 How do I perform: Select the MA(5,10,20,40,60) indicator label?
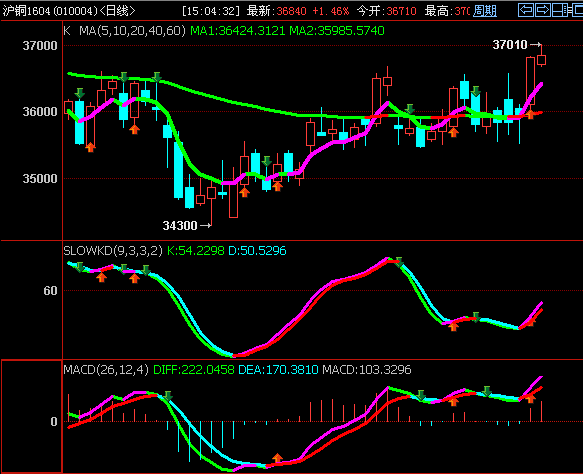click(132, 31)
